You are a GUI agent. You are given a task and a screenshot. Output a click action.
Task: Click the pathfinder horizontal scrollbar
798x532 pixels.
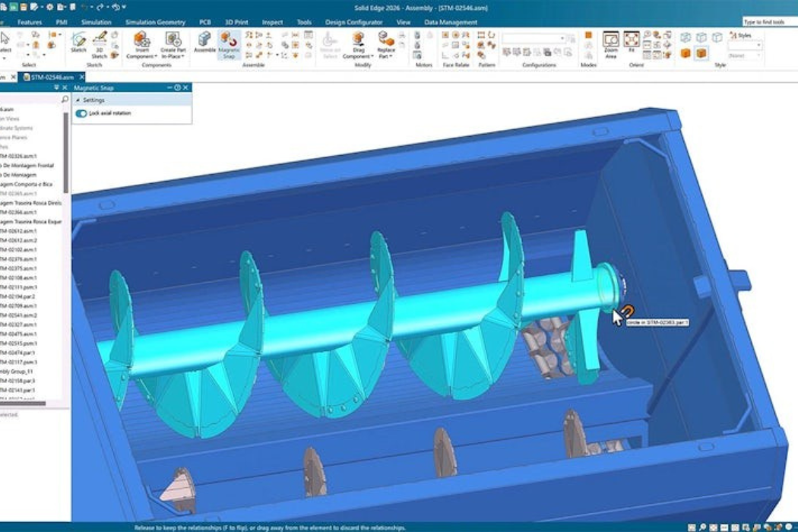coord(23,404)
